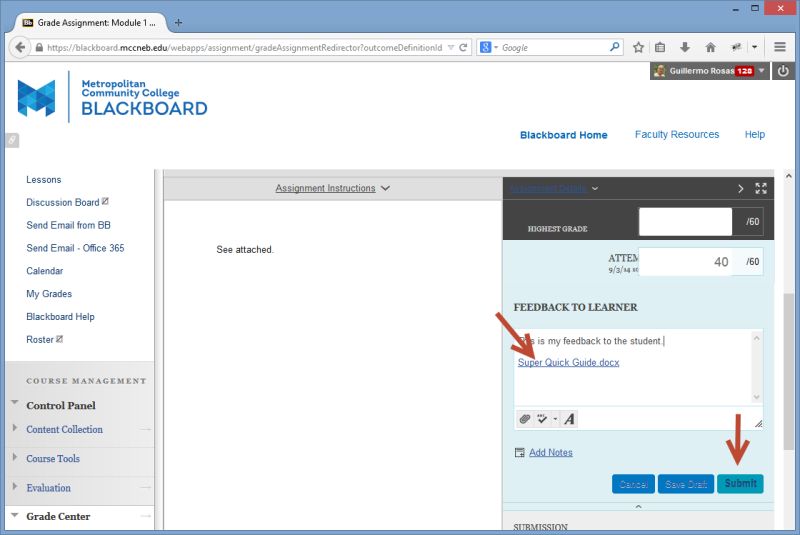Click the Save Draft button

pyautogui.click(x=686, y=484)
